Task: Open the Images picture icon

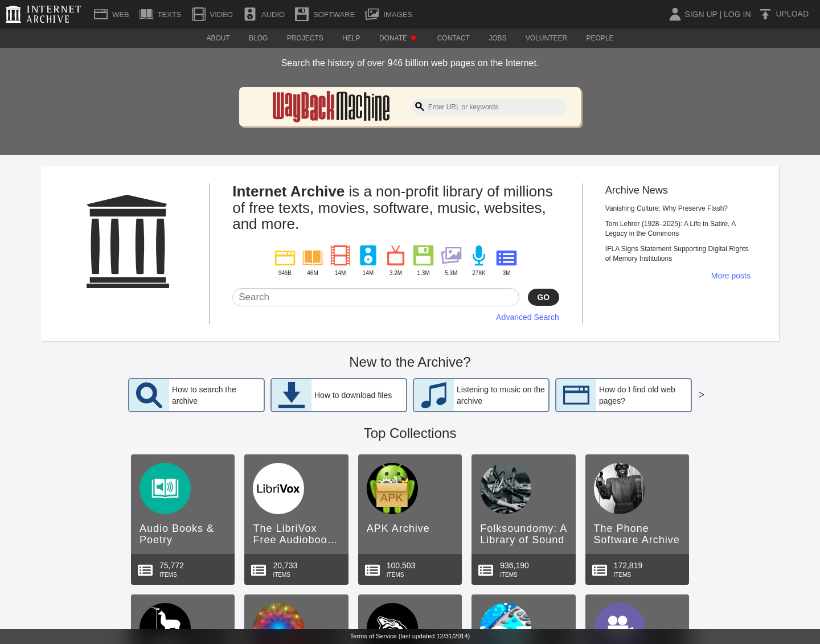Action: (372, 14)
